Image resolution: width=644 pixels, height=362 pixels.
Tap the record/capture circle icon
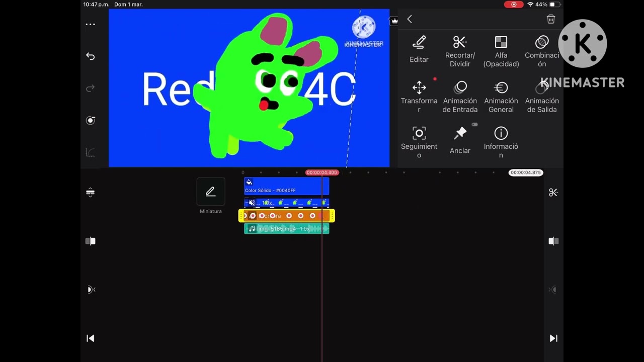90,120
